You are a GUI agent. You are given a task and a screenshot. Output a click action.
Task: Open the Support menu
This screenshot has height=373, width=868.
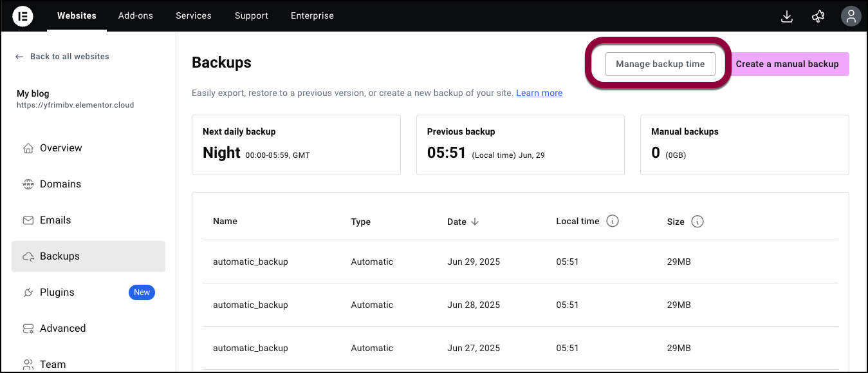coord(252,15)
